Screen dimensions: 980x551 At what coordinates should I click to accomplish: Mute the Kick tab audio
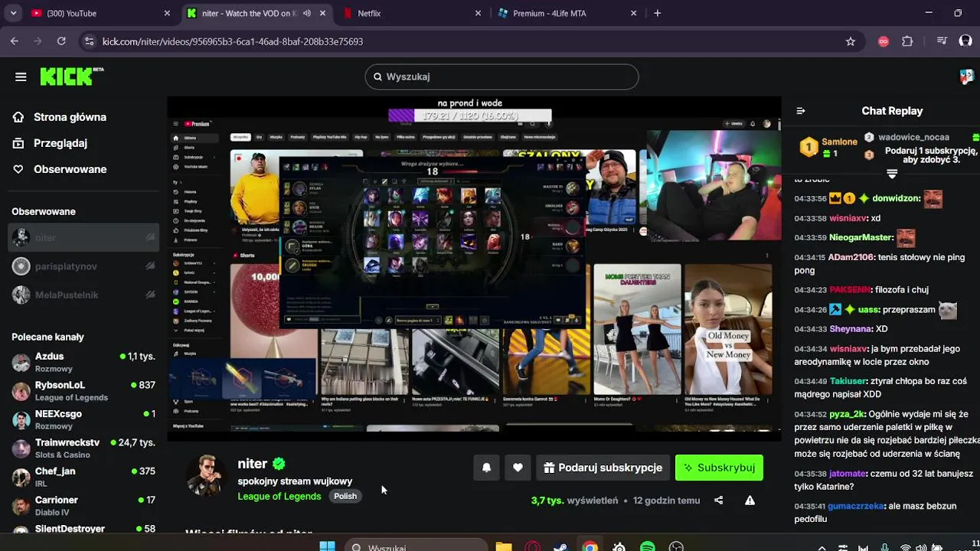pyautogui.click(x=307, y=13)
